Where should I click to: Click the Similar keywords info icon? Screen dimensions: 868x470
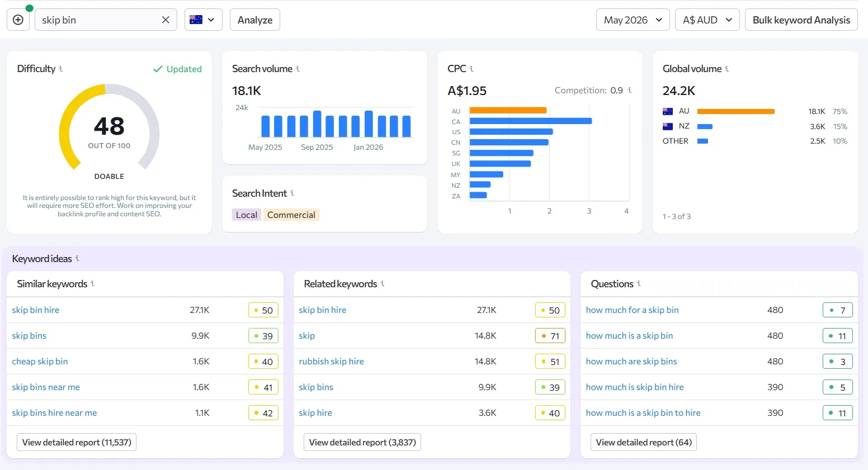click(x=92, y=283)
